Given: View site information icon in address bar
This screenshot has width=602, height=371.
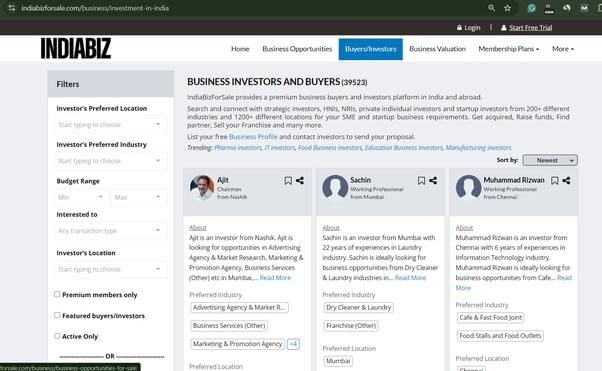Looking at the screenshot, I should pyautogui.click(x=12, y=8).
